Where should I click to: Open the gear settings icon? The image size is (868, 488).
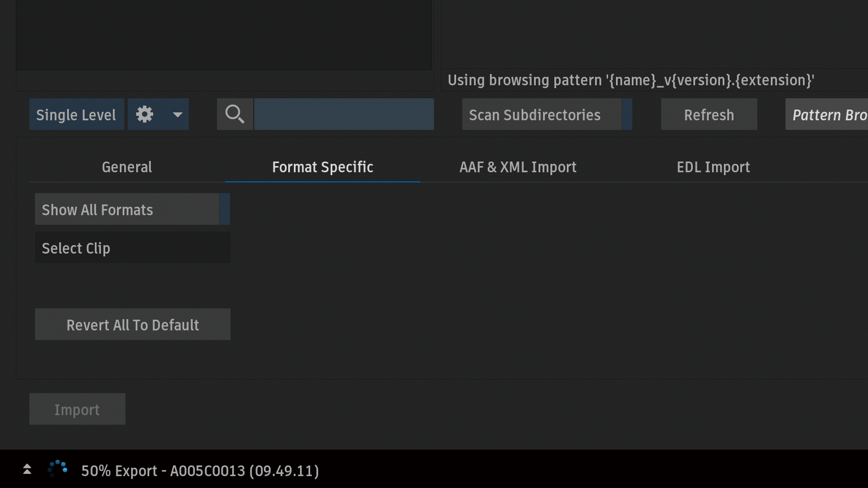pos(145,115)
